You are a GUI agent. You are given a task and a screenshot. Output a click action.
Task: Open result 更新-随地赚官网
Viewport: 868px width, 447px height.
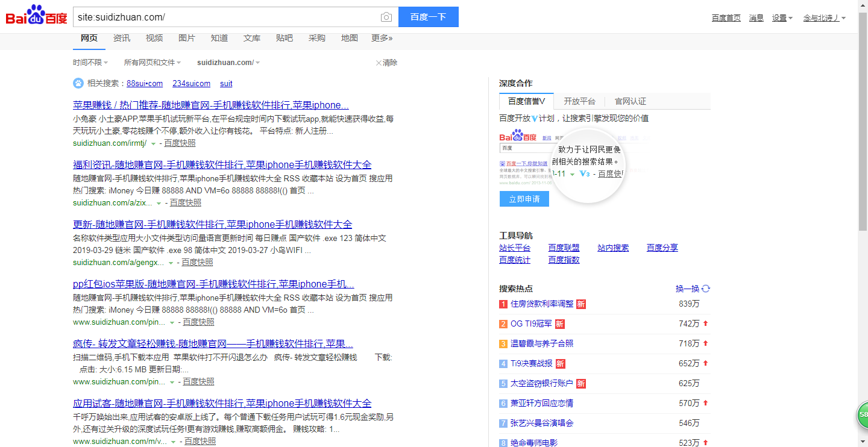(x=213, y=224)
